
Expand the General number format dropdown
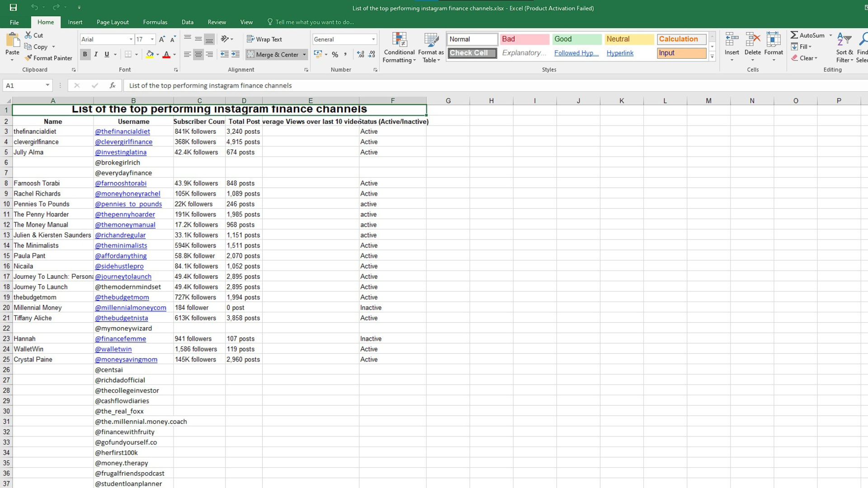tap(373, 39)
